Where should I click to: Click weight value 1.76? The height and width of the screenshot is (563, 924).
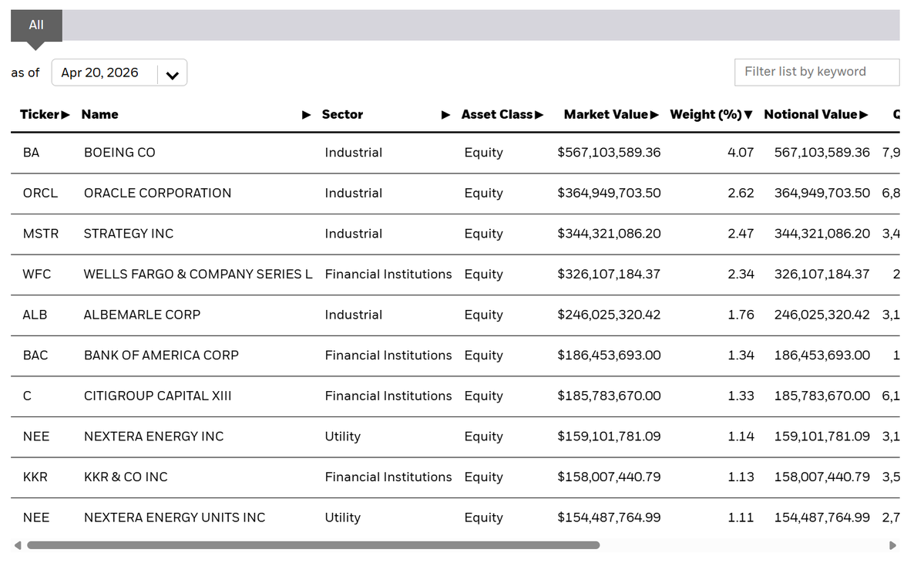(741, 315)
